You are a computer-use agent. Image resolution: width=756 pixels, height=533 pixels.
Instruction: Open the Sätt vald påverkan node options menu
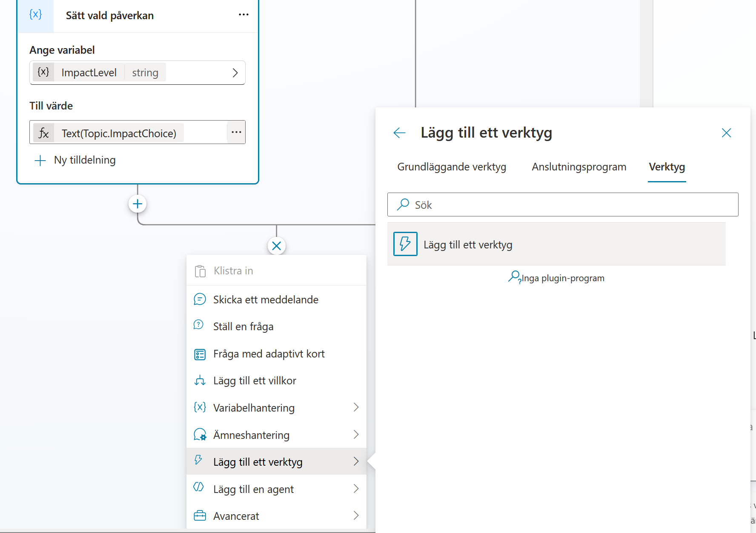[x=243, y=15]
